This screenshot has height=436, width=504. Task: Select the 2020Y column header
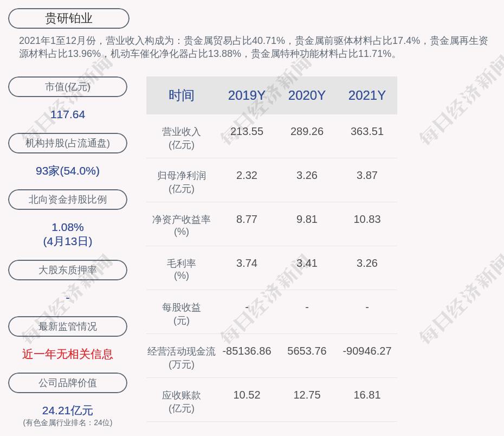307,95
